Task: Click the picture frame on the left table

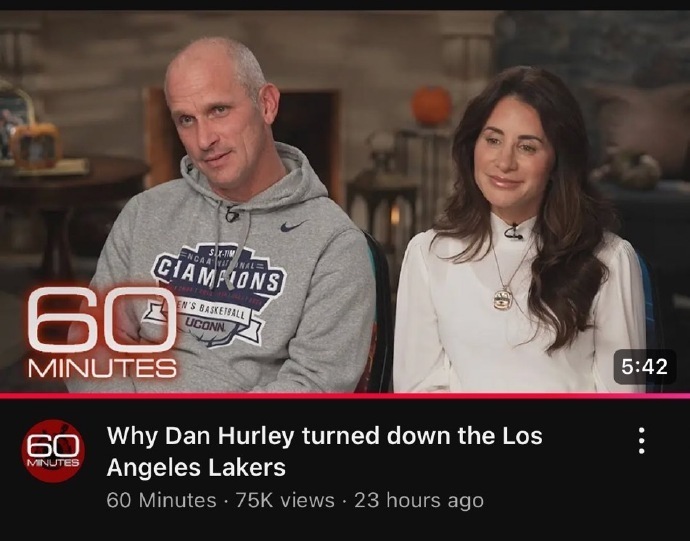Action: (36, 145)
